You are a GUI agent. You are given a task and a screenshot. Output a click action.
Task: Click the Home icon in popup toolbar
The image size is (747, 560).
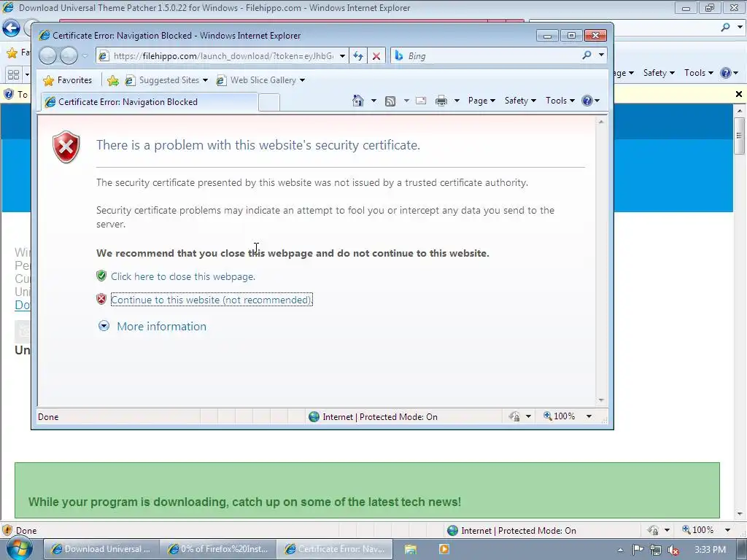pyautogui.click(x=357, y=101)
